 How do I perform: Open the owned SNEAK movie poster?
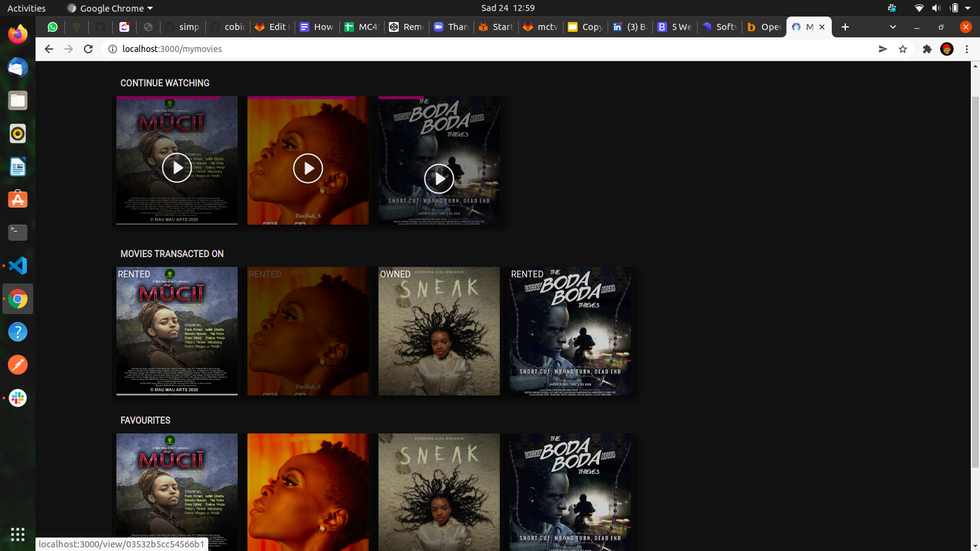tap(439, 331)
